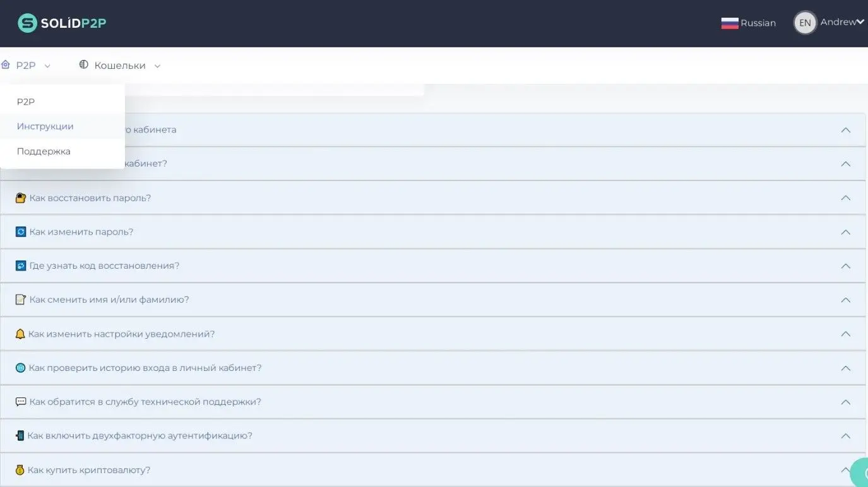Click the Russian flag icon
Screen dimensions: 868x487
click(730, 23)
